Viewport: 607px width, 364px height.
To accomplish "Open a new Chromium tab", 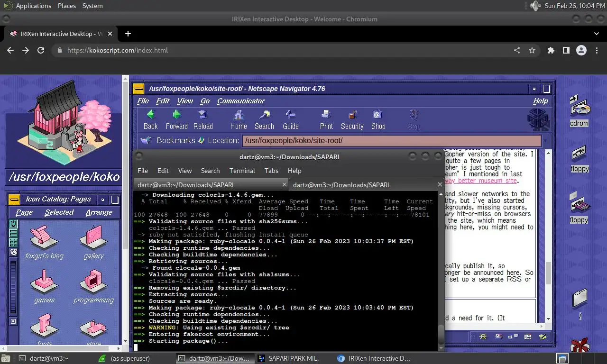I will click(x=128, y=34).
